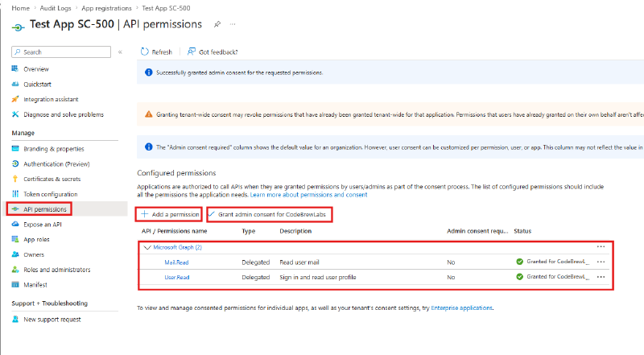Screen dimensions: 644x355
Task: Click the Audit Logs breadcrumb
Action: [x=56, y=8]
